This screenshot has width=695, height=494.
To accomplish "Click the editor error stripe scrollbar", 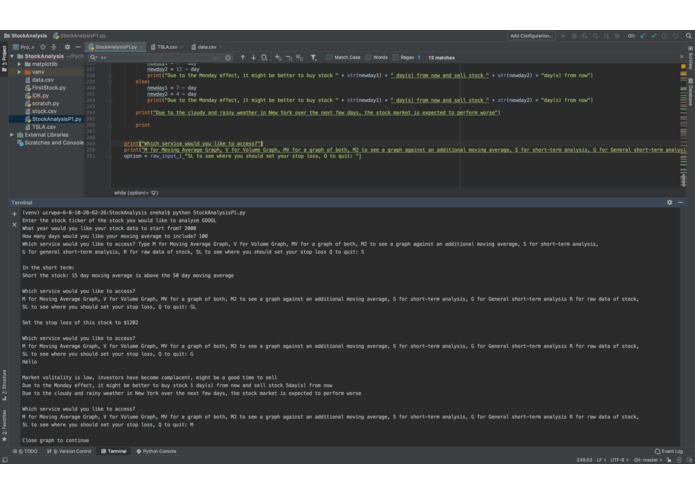I will click(x=683, y=126).
